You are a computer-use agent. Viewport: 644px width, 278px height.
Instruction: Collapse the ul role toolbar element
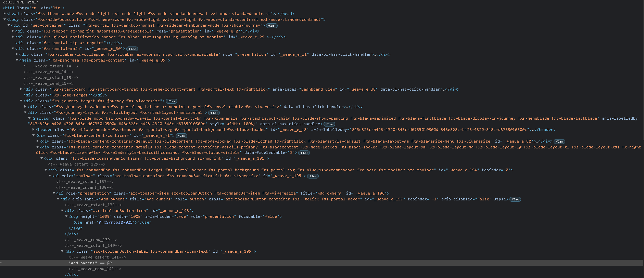click(x=50, y=176)
